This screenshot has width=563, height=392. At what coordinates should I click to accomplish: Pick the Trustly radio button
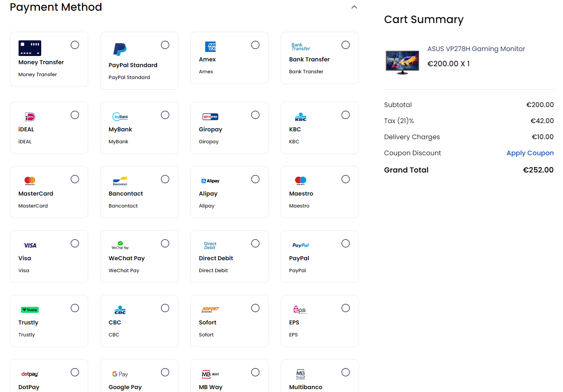point(75,308)
